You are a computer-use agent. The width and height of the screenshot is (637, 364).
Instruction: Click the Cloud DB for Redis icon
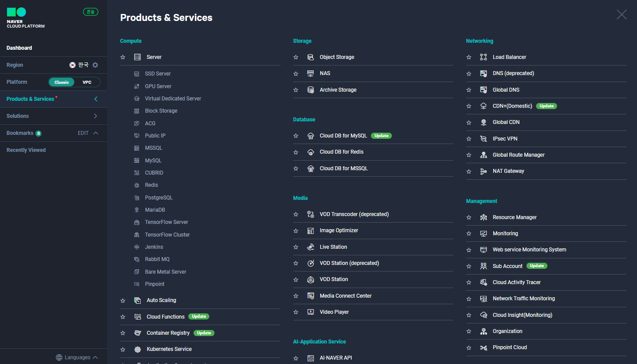click(x=311, y=152)
